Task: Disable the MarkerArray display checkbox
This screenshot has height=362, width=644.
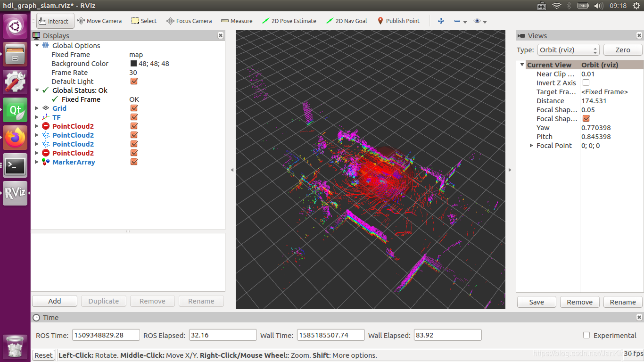Action: pos(134,162)
